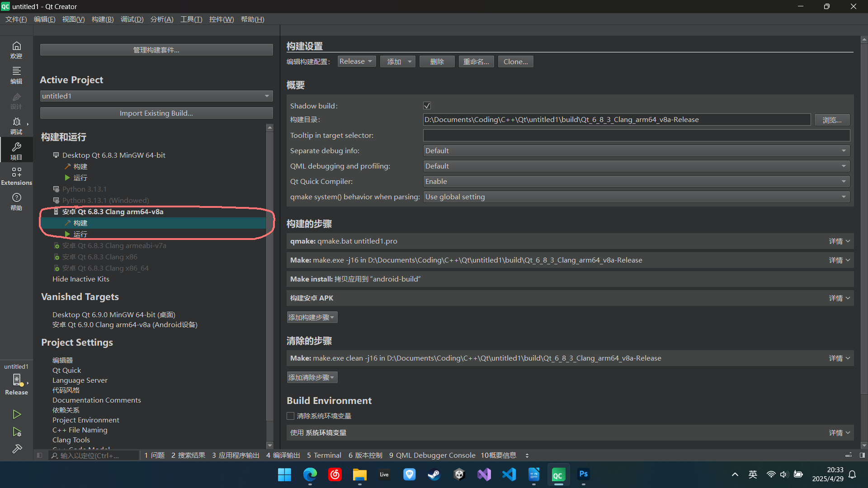Open the Debug (调试) menu
868x488 pixels.
[x=132, y=19]
